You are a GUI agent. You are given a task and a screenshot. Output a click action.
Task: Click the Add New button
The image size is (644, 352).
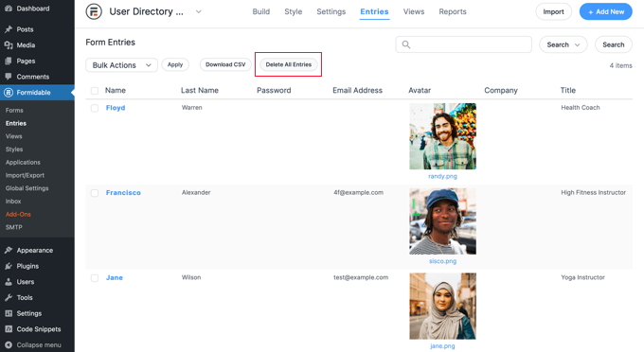606,11
